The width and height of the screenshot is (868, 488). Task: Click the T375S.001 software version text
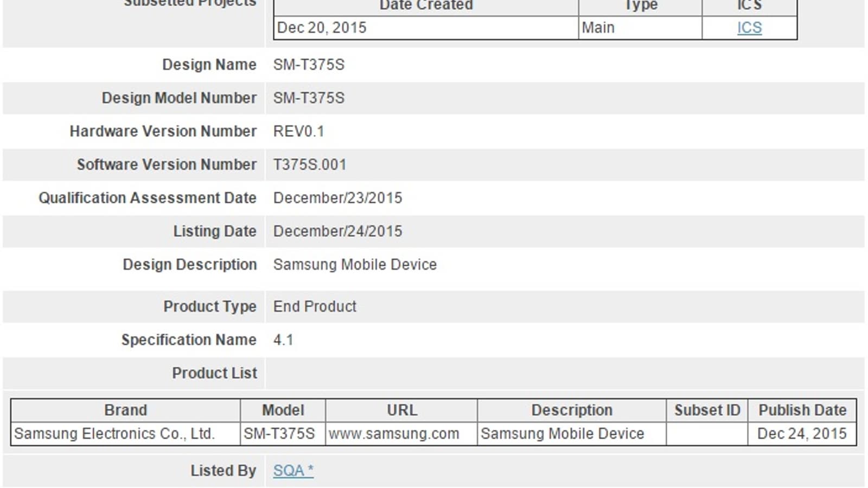click(x=309, y=164)
